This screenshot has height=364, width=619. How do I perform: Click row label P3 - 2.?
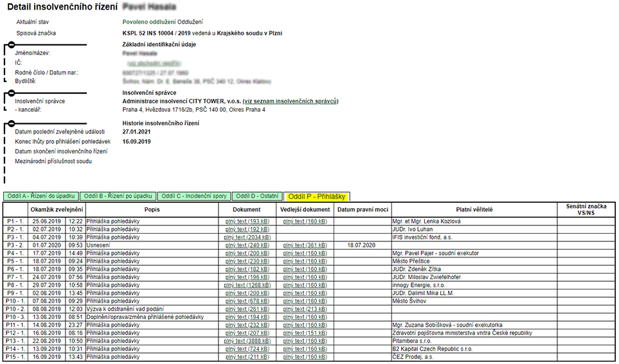point(15,245)
